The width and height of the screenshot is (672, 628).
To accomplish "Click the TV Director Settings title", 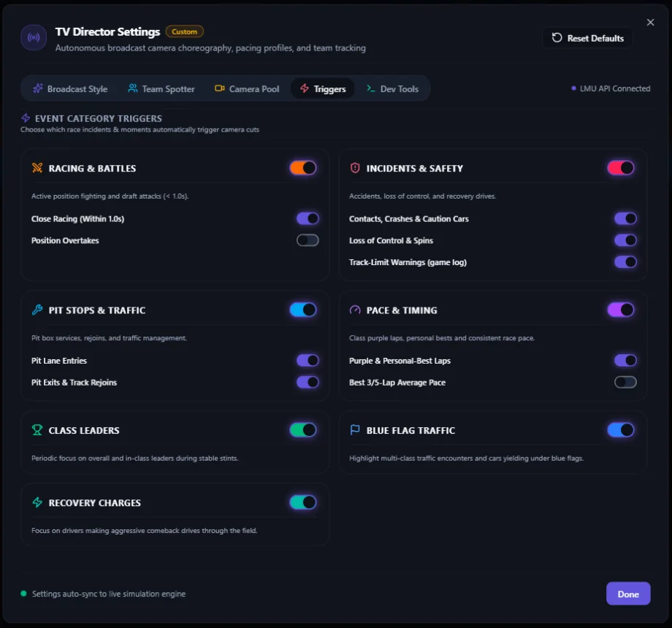I will 107,31.
